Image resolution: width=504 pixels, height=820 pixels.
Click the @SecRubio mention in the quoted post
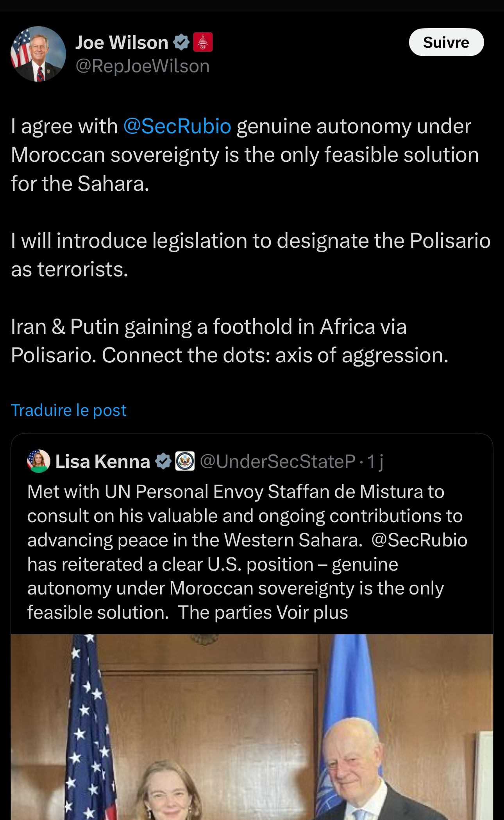(419, 540)
